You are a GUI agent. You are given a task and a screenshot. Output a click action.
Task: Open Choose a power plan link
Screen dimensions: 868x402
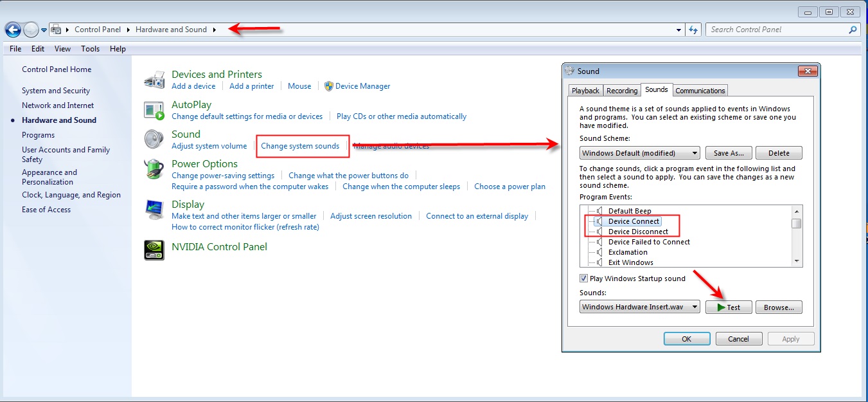click(509, 187)
